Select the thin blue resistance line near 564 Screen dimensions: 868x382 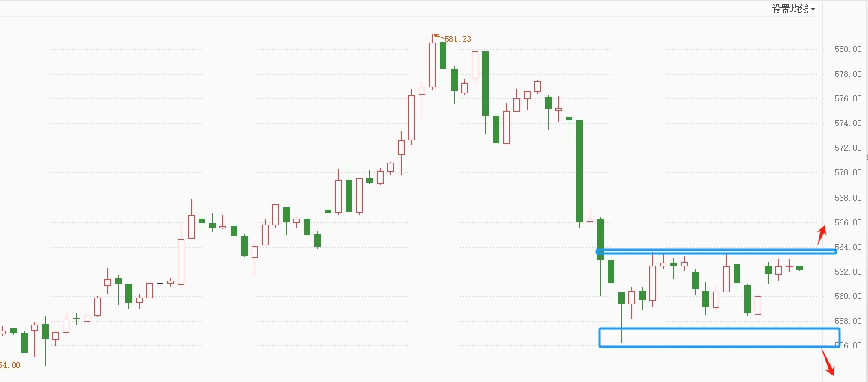point(716,252)
